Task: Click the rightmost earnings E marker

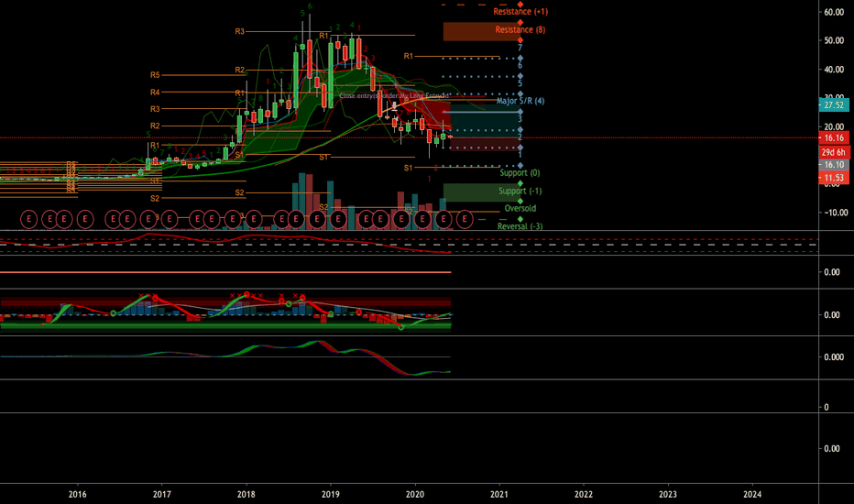Action: pos(464,219)
